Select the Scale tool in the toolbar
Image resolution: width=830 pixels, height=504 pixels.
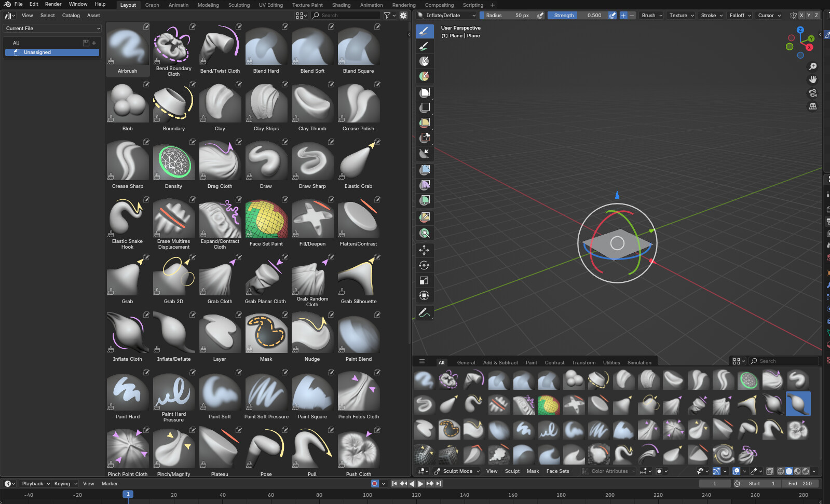424,281
